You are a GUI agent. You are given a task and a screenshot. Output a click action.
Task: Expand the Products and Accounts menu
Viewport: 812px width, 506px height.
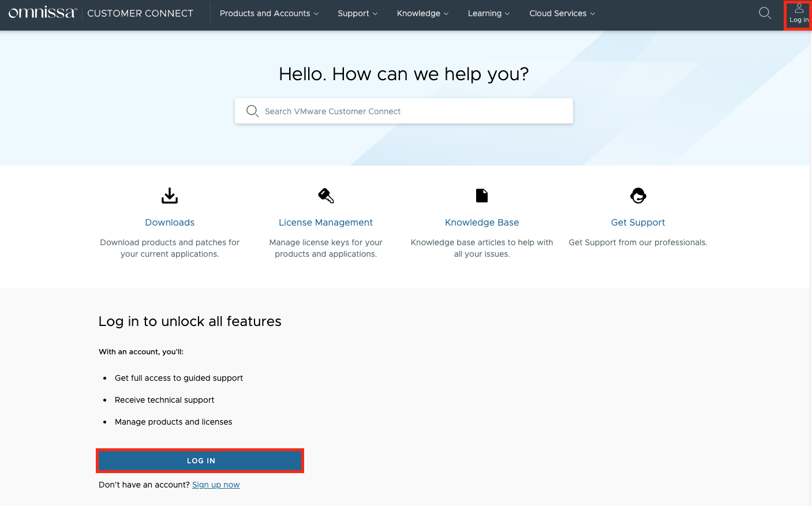269,13
